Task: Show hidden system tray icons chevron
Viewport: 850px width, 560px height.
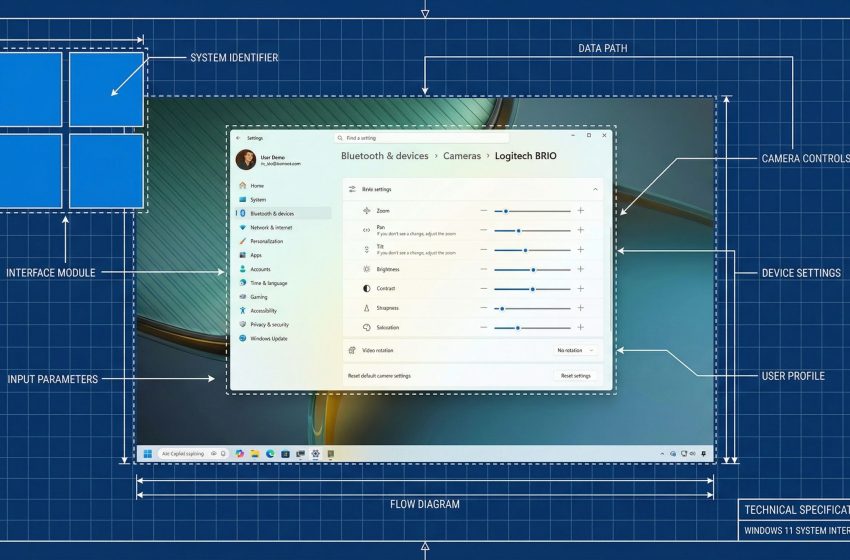Action: click(662, 454)
